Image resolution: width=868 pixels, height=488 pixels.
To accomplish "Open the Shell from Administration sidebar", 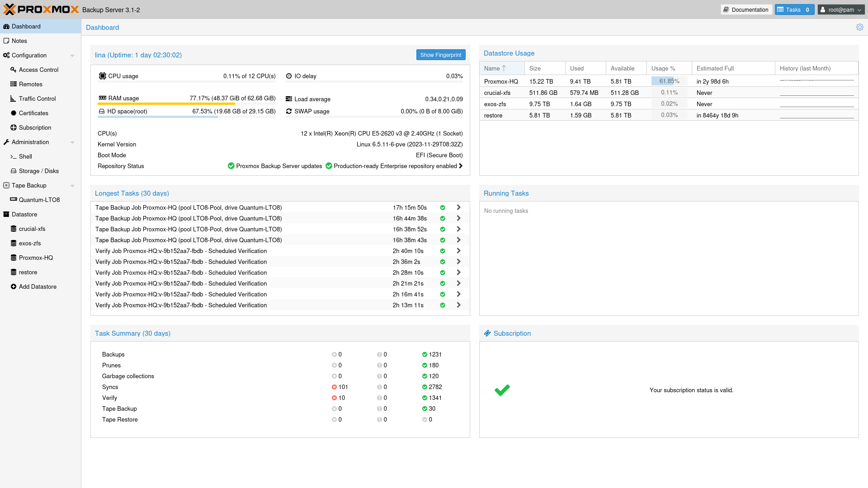I will (25, 156).
